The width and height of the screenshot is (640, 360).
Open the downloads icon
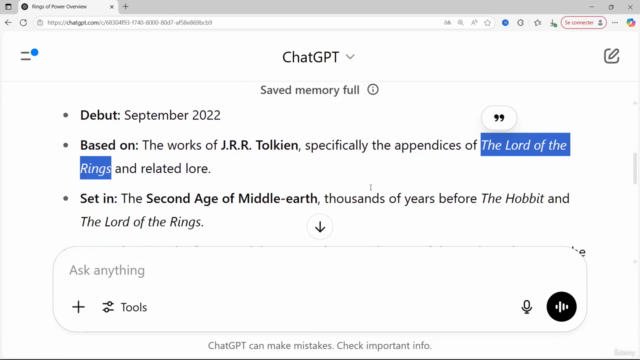pyautogui.click(x=553, y=23)
